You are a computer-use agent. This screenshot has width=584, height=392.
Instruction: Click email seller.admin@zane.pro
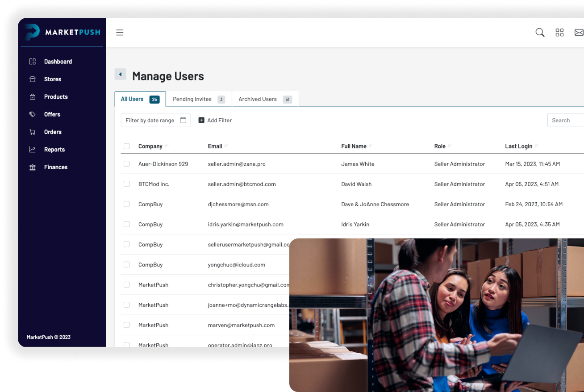237,164
